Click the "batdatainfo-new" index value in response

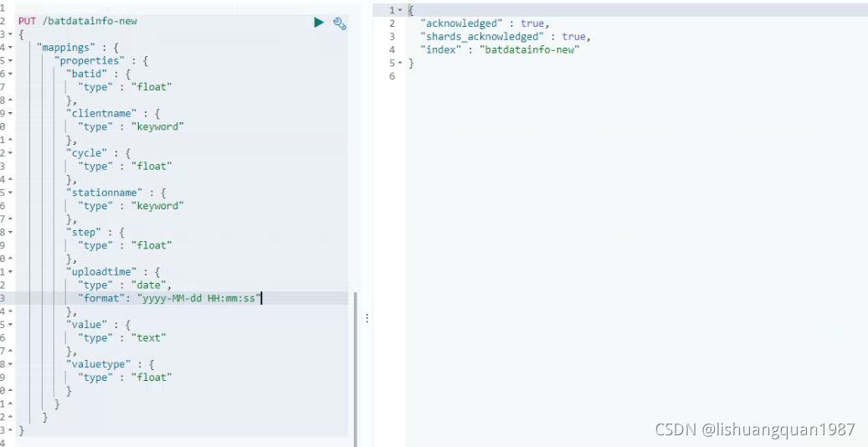(529, 49)
